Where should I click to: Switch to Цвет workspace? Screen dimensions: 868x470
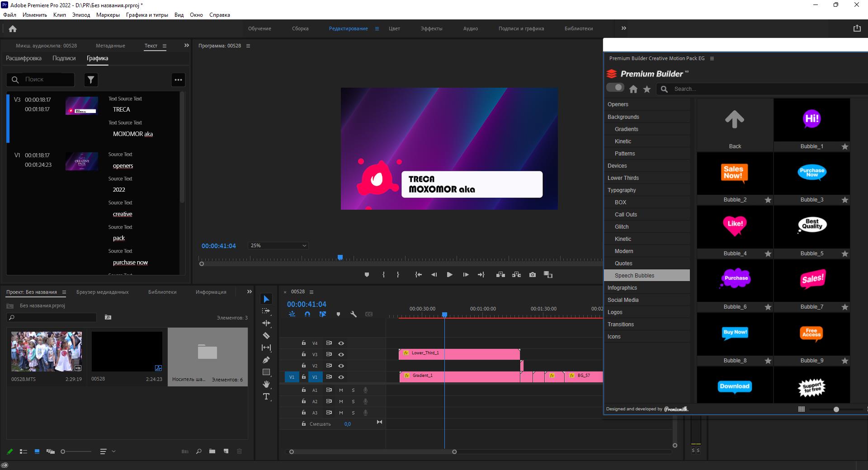394,28
